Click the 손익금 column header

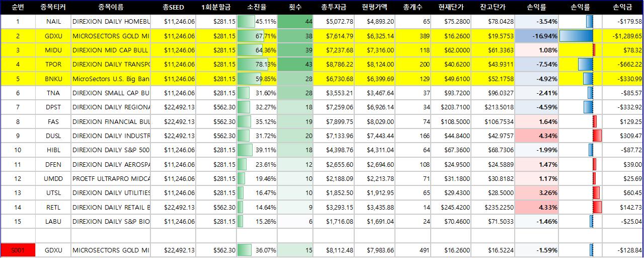coord(623,8)
